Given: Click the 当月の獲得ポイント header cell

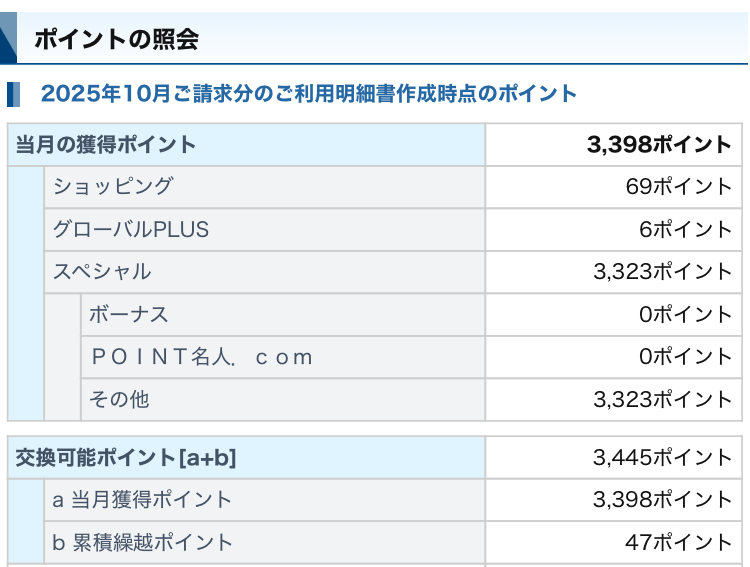Looking at the screenshot, I should (x=105, y=145).
